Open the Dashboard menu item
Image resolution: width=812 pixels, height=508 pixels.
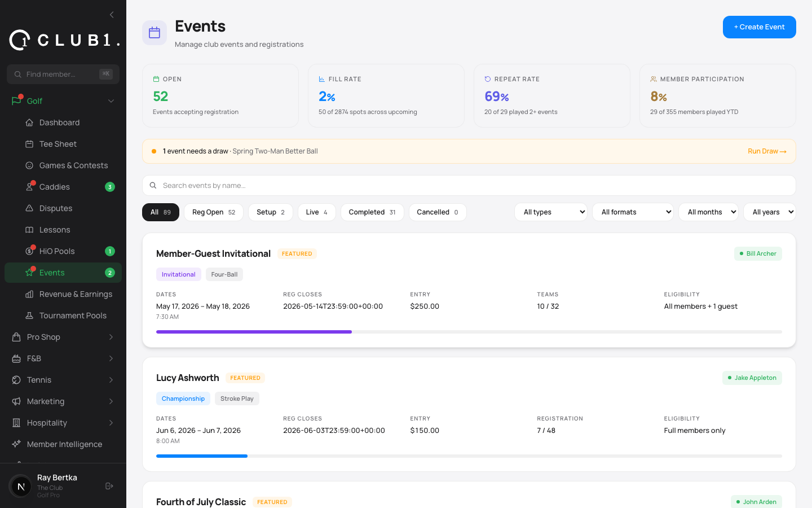click(x=63, y=122)
